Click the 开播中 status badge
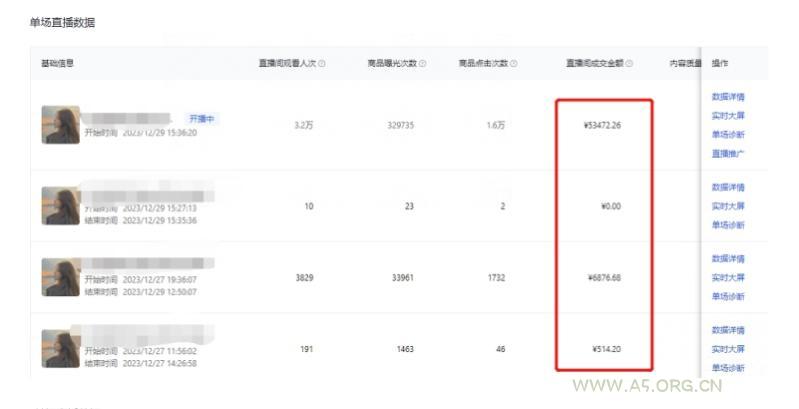This screenshot has height=409, width=799. [x=202, y=119]
